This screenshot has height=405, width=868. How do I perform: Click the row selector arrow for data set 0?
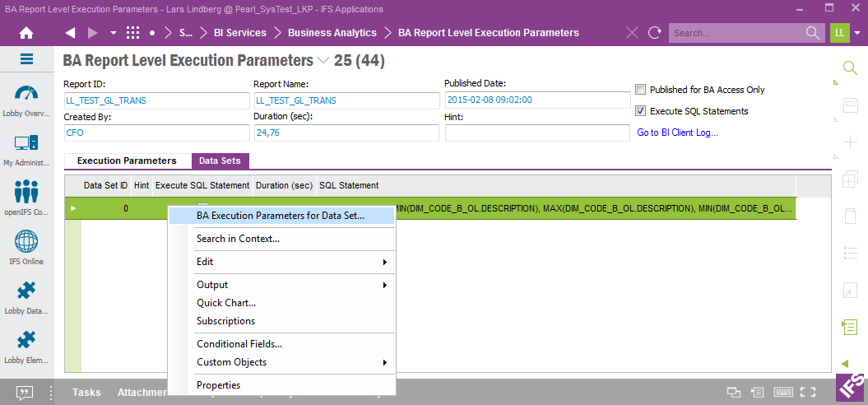click(73, 208)
